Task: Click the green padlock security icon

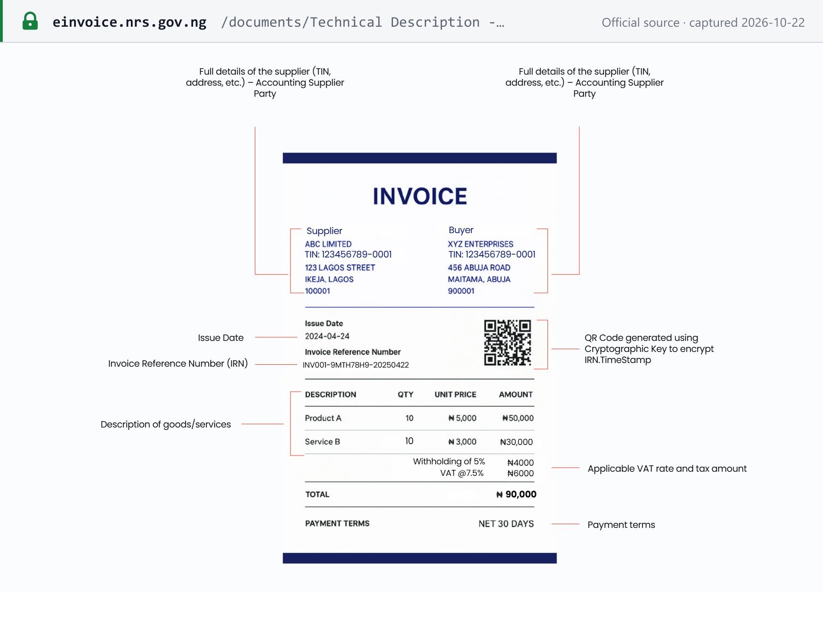Action: (30, 21)
